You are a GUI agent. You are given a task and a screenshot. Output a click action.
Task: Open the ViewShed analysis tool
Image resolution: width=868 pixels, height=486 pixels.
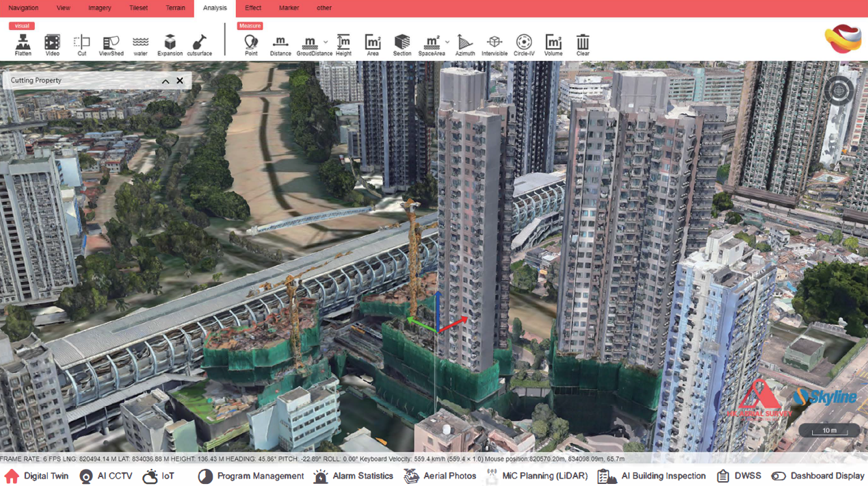(x=111, y=44)
